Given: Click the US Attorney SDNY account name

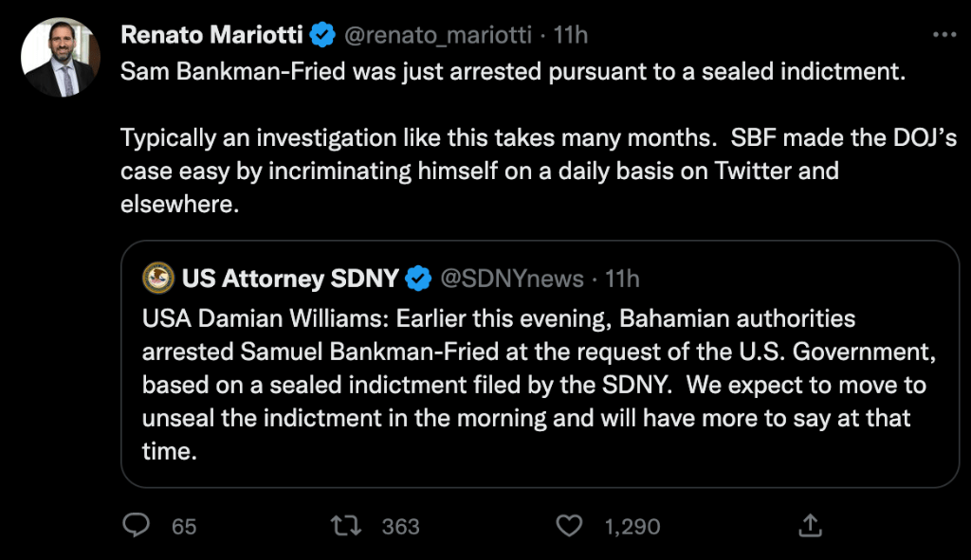Looking at the screenshot, I should (290, 279).
